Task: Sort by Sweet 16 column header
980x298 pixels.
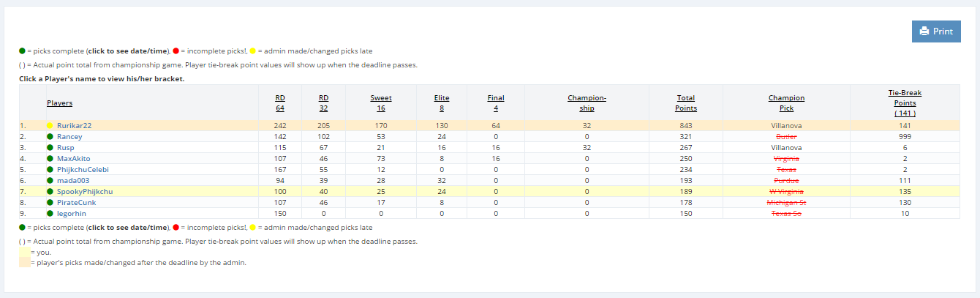Action: tap(381, 103)
